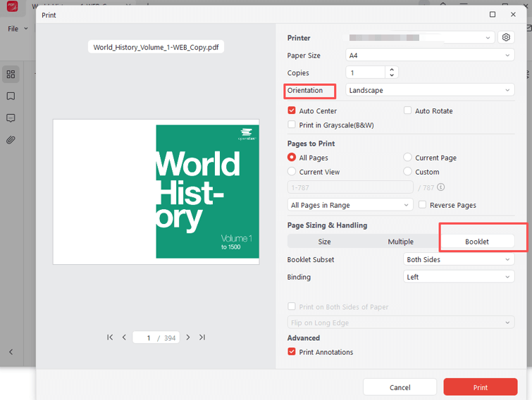Open Orientation Landscape dropdown
This screenshot has height=400, width=532.
(430, 90)
